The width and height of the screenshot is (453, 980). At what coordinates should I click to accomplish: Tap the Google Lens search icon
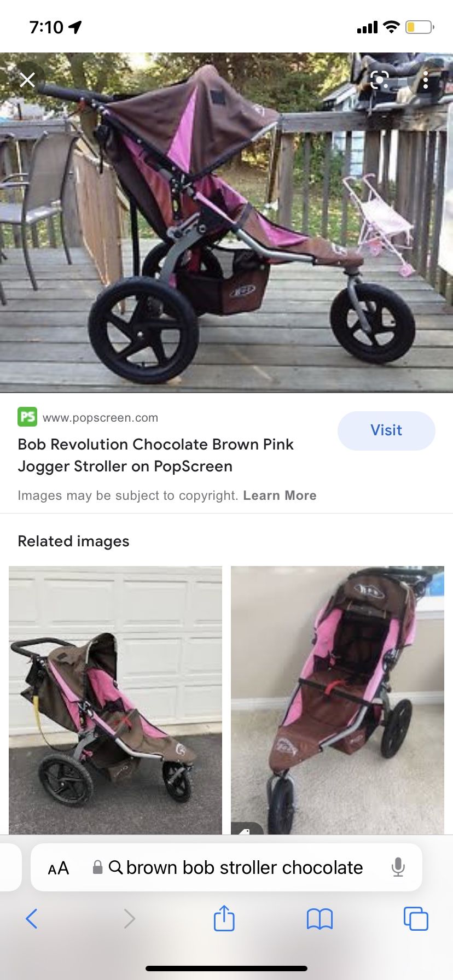pos(379,80)
